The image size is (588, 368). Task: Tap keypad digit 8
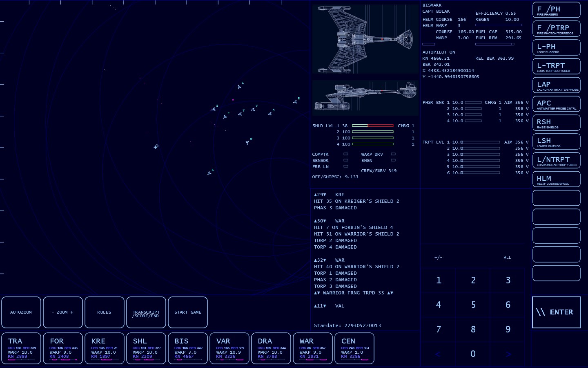[x=473, y=330]
